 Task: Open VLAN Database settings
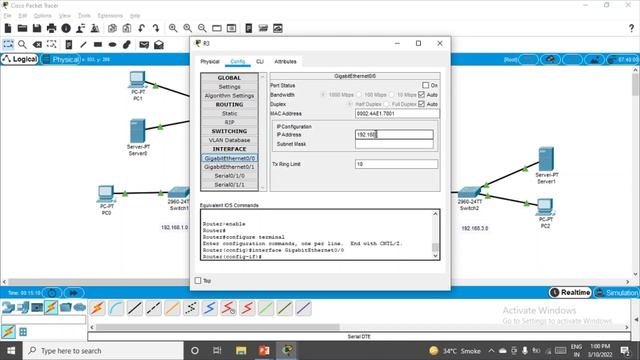[229, 140]
